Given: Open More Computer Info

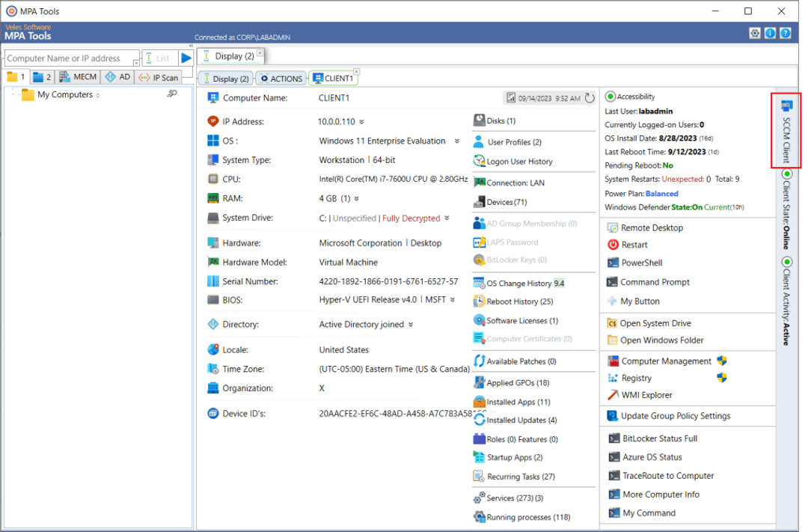Looking at the screenshot, I should tap(655, 495).
